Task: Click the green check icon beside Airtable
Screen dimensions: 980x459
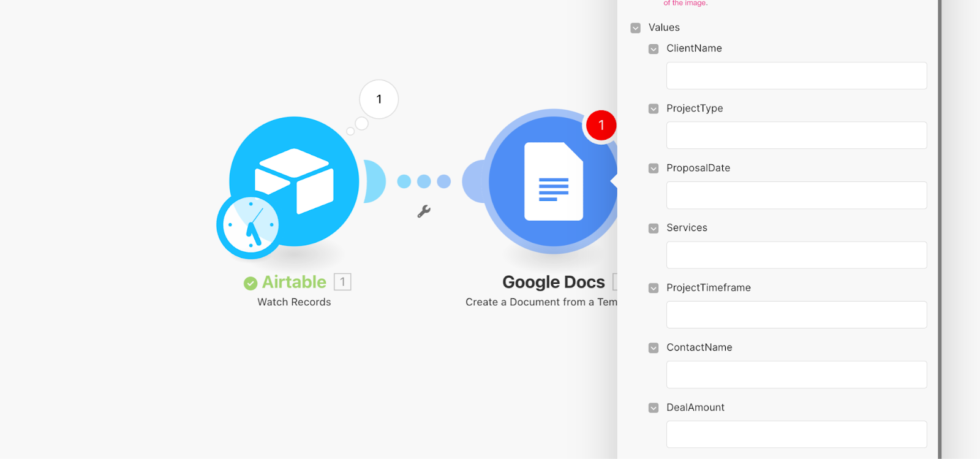Action: click(251, 283)
